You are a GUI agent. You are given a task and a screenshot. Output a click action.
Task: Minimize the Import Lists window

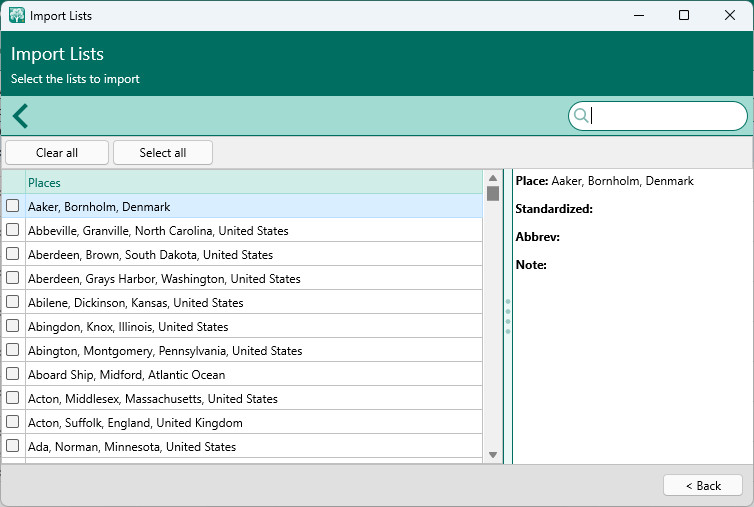pyautogui.click(x=639, y=15)
